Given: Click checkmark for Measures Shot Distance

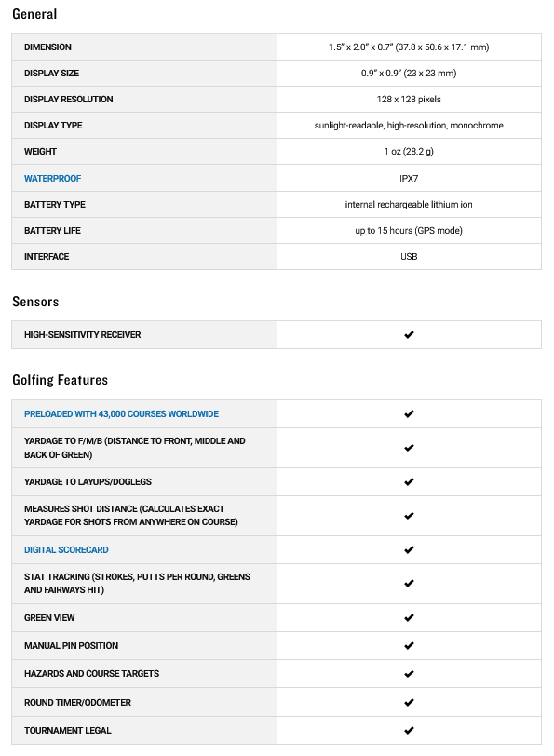Looking at the screenshot, I should [409, 516].
